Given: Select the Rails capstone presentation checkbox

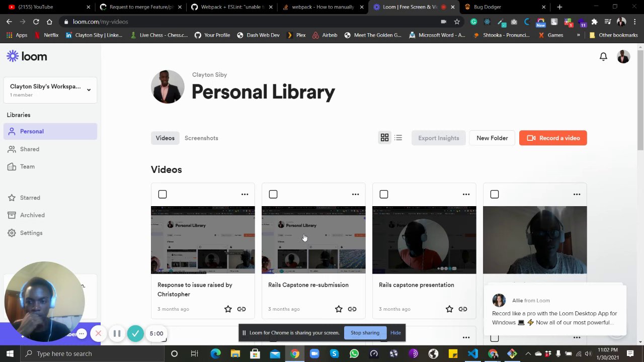Looking at the screenshot, I should pyautogui.click(x=384, y=194).
